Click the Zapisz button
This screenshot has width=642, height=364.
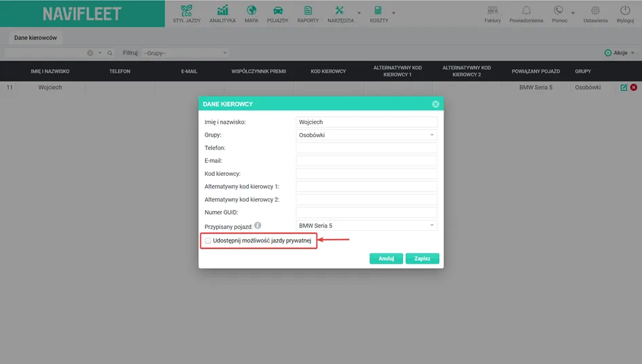tap(422, 258)
